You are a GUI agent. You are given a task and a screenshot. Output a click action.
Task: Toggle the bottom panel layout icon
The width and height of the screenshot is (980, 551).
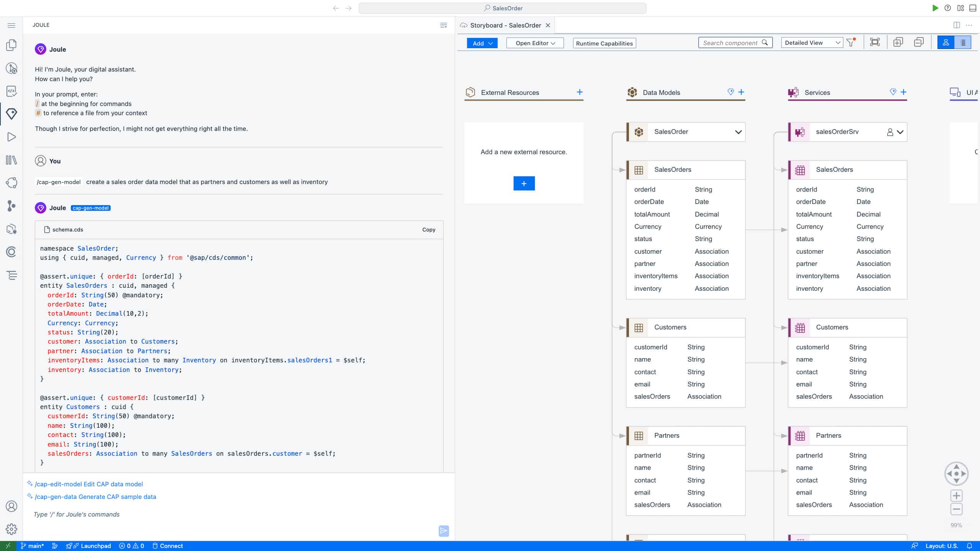(973, 8)
